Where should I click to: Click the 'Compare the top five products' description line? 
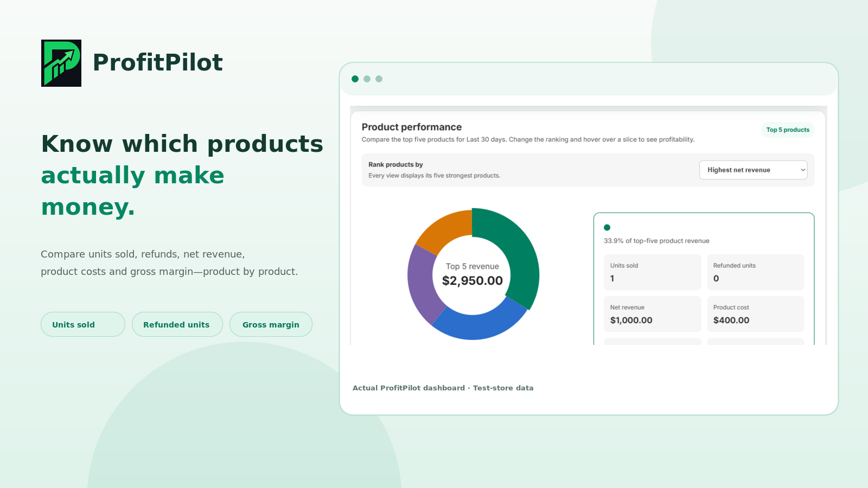click(528, 139)
